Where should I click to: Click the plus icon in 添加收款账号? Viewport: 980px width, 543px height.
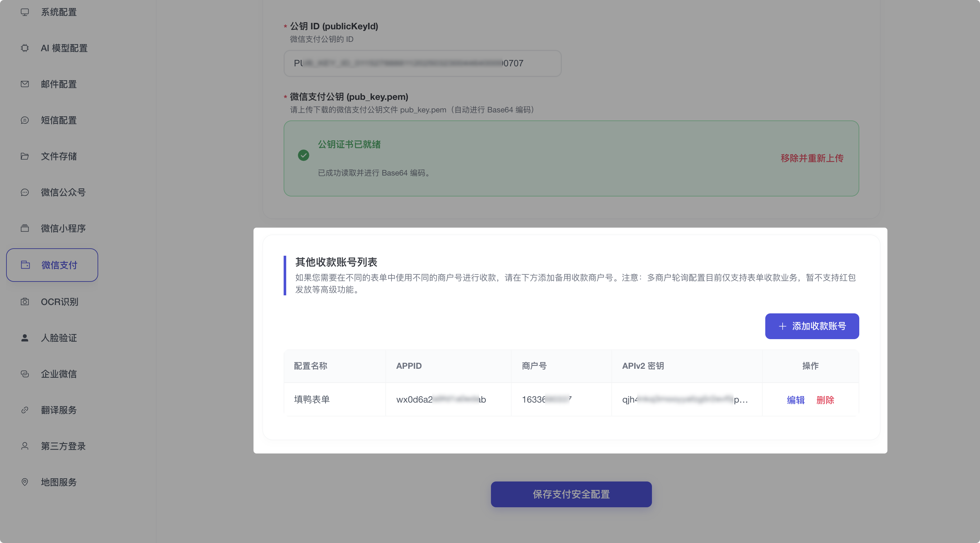tap(783, 326)
